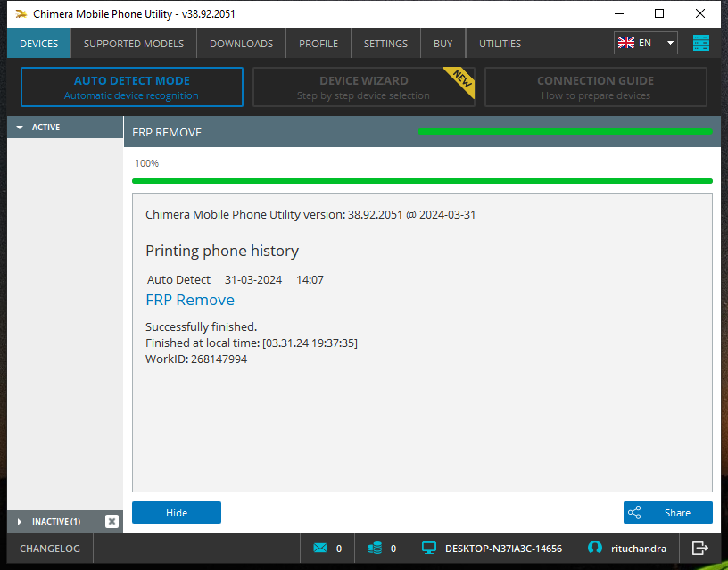Click the rituchandra username
This screenshot has height=570, width=728.
click(x=639, y=549)
